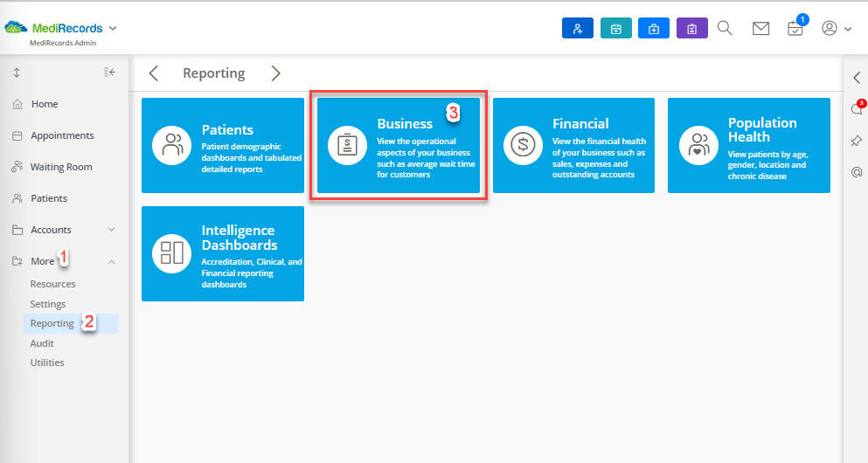The height and width of the screenshot is (463, 868).
Task: Open the Intelligence Dashboards card
Action: point(223,254)
